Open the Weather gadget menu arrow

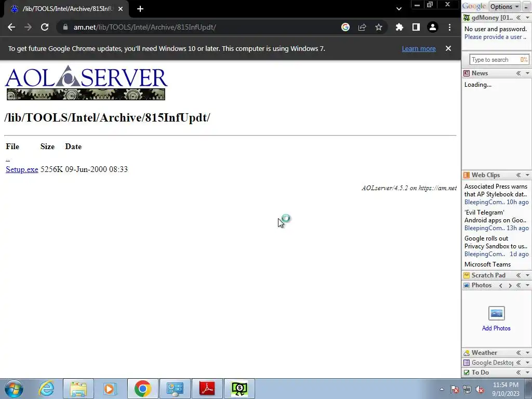(x=527, y=353)
